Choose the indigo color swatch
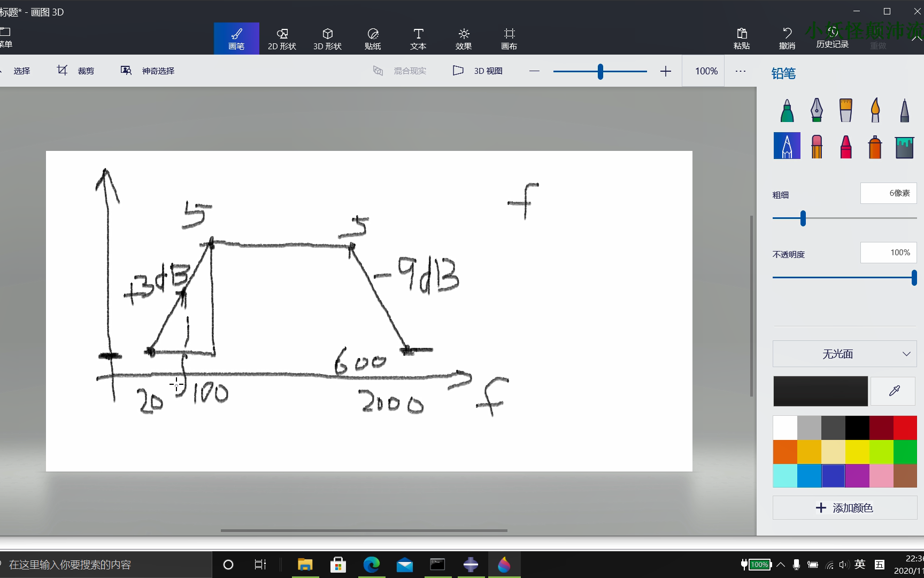Image resolution: width=924 pixels, height=578 pixels. point(833,475)
